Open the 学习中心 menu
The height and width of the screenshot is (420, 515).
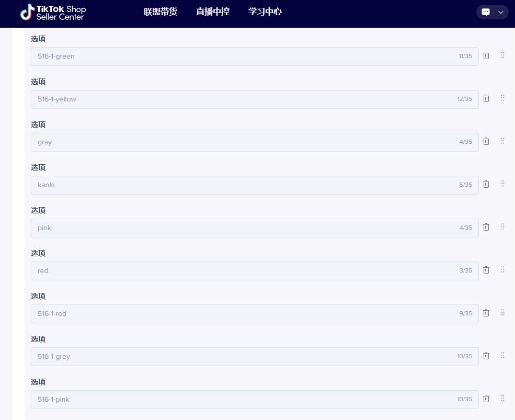(265, 12)
